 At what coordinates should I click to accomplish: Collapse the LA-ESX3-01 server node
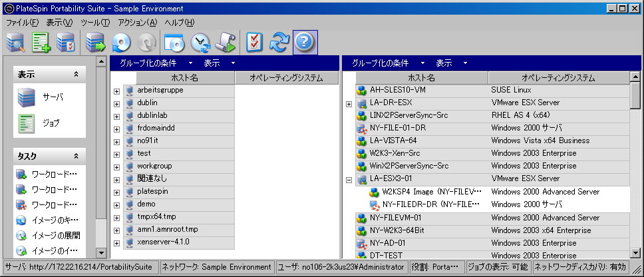pyautogui.click(x=349, y=180)
